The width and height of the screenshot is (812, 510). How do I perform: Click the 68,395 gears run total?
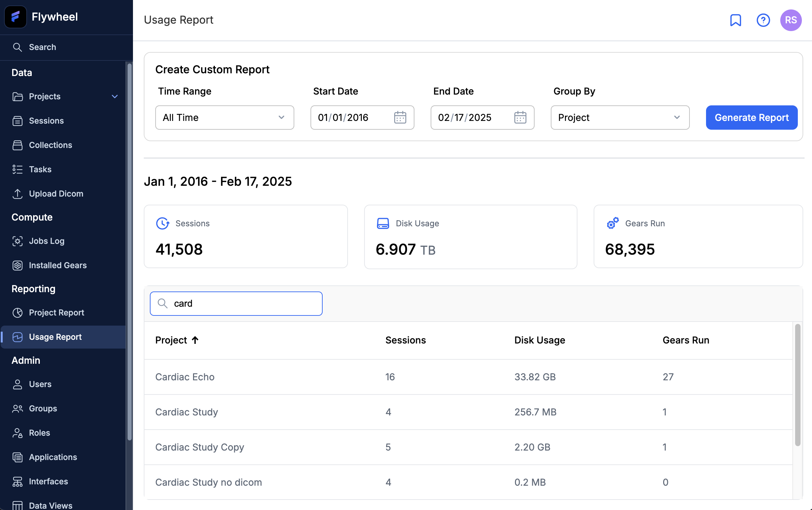pyautogui.click(x=630, y=249)
